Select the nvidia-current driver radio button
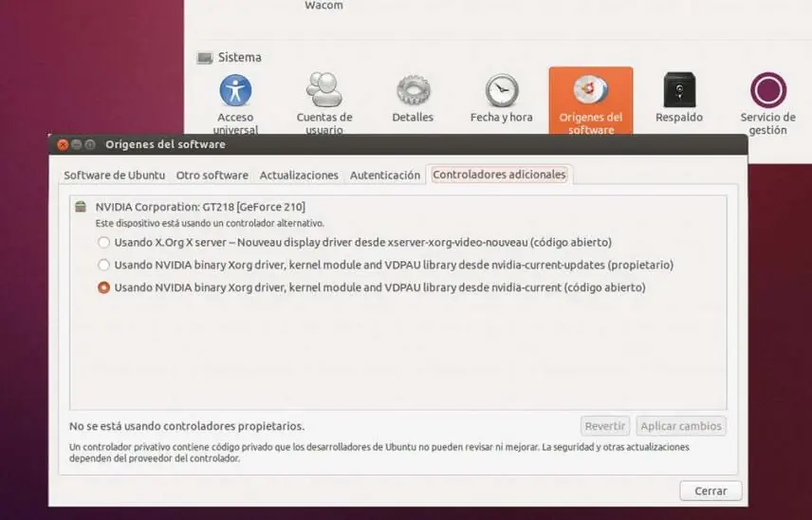The image size is (812, 520). (104, 288)
